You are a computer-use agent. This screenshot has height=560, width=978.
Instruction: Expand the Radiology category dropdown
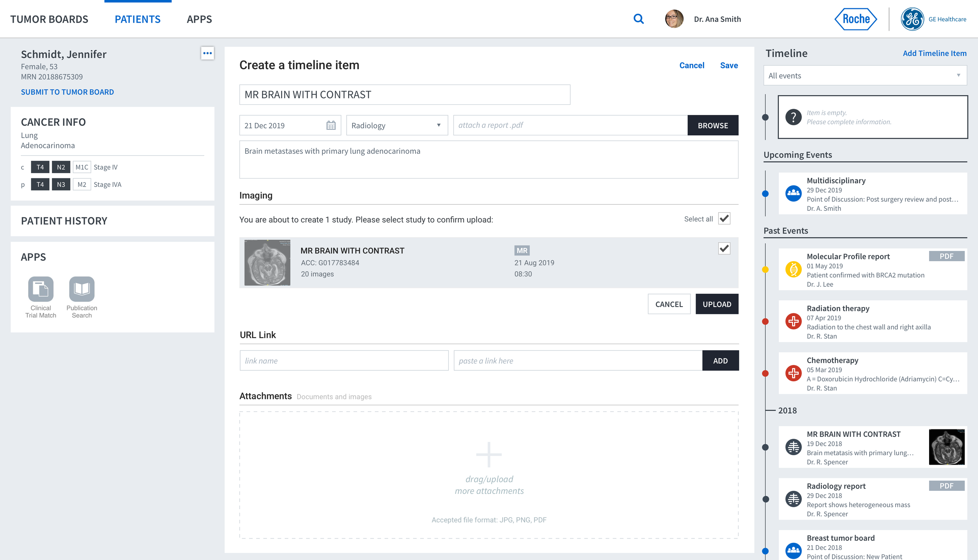(397, 125)
